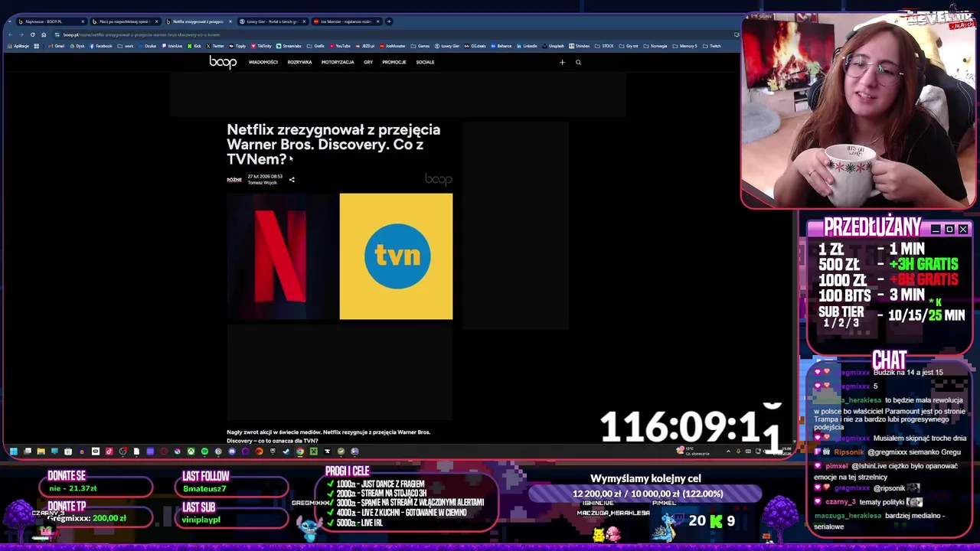The width and height of the screenshot is (980, 551).
Task: Close the Joe Monster tab
Action: pos(378,21)
